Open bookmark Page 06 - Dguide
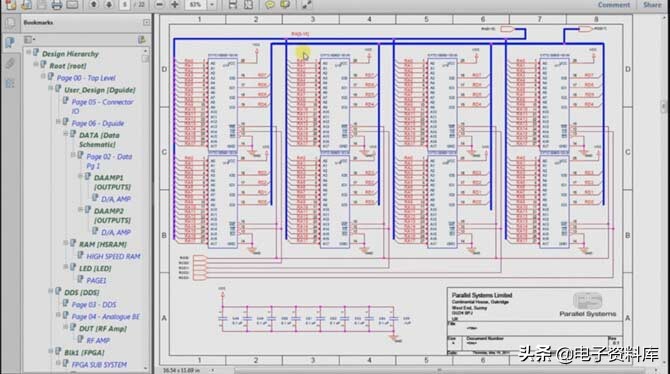The height and width of the screenshot is (374, 670). click(x=98, y=123)
